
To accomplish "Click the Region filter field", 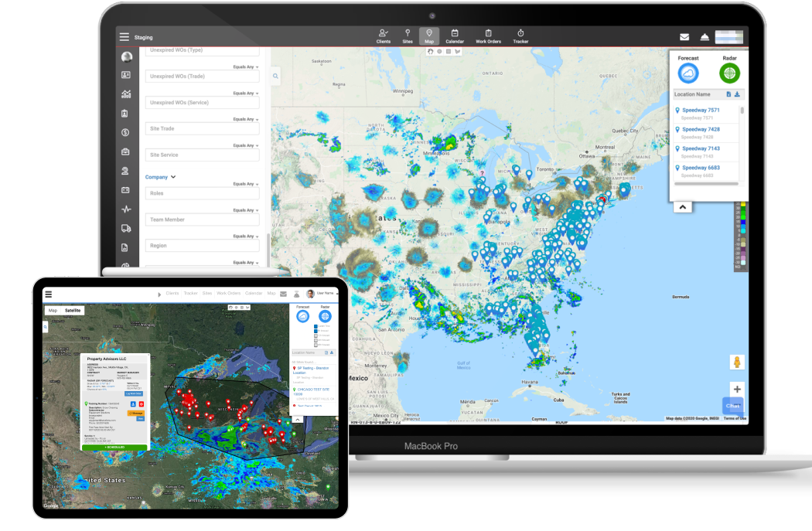I will tap(202, 246).
